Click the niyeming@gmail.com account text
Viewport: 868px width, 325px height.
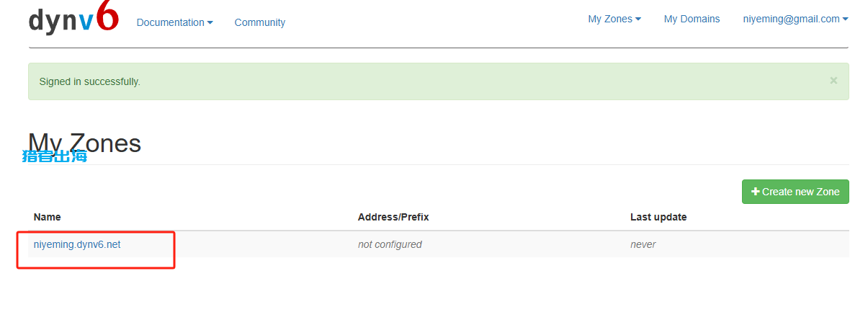point(791,19)
